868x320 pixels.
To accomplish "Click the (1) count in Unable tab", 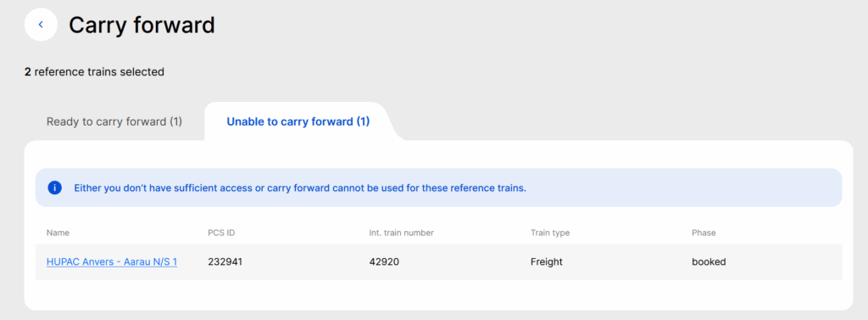I will click(x=363, y=121).
